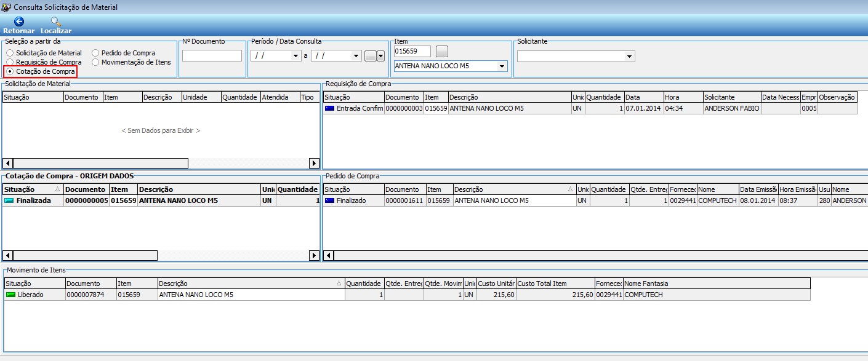Click the Custo Total Item column header

click(x=555, y=284)
